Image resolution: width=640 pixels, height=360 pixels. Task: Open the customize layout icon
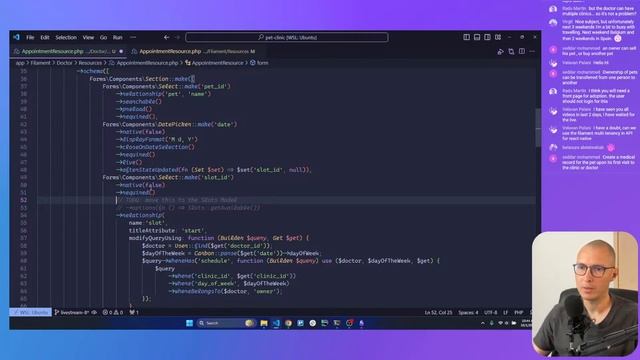click(x=498, y=37)
